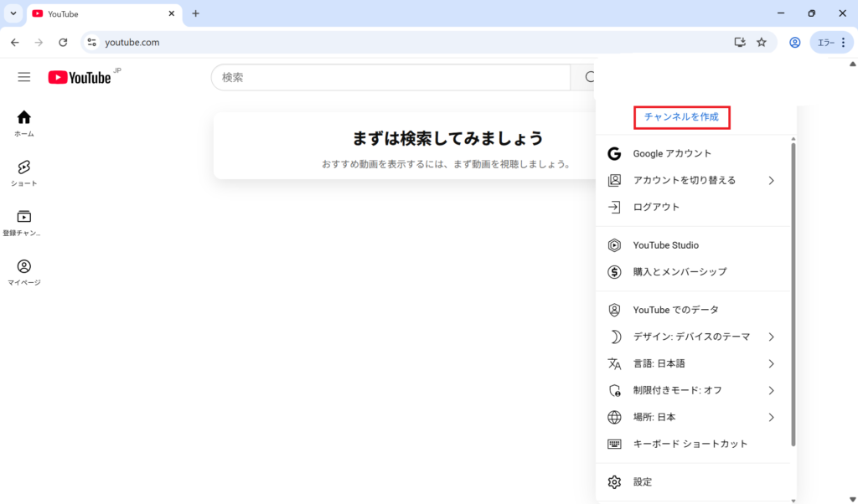
Task: Open Subscriptions (登録チャンネル) in sidebar
Action: [24, 223]
